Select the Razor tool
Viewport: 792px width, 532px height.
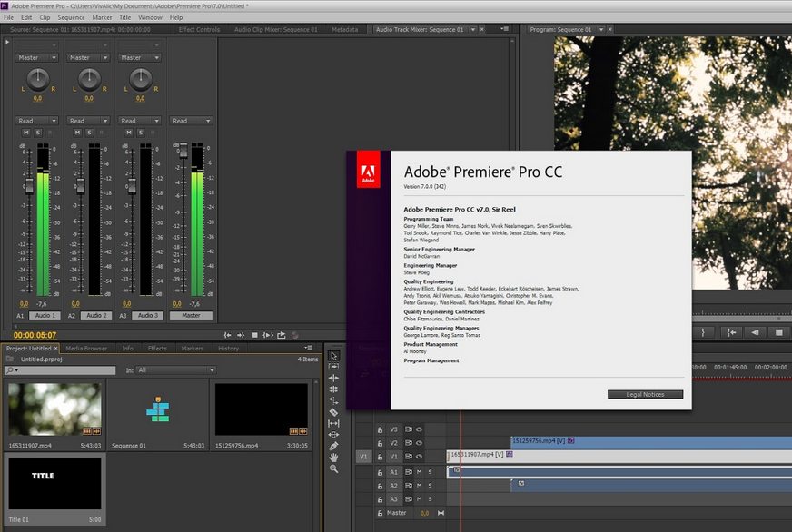pos(333,412)
